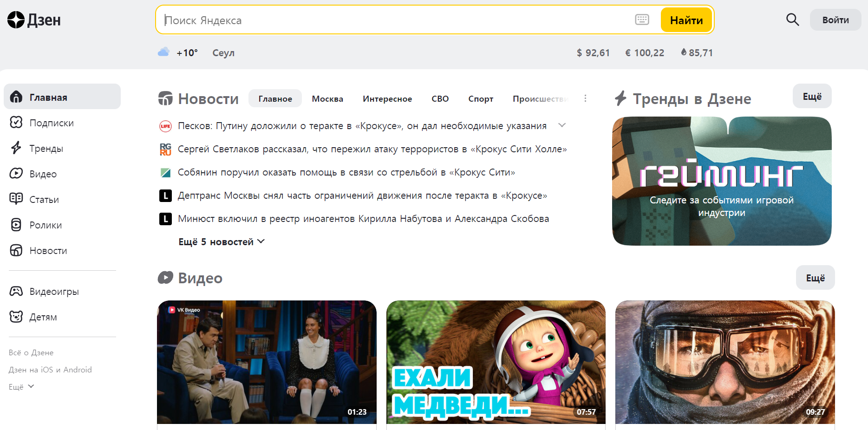Viewport: 868px width, 430px height.
Task: Click the LIFE source icon beside Песков headline
Action: [165, 126]
